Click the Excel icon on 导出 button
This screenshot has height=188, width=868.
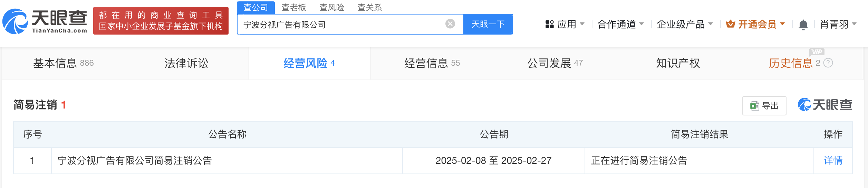tap(754, 106)
